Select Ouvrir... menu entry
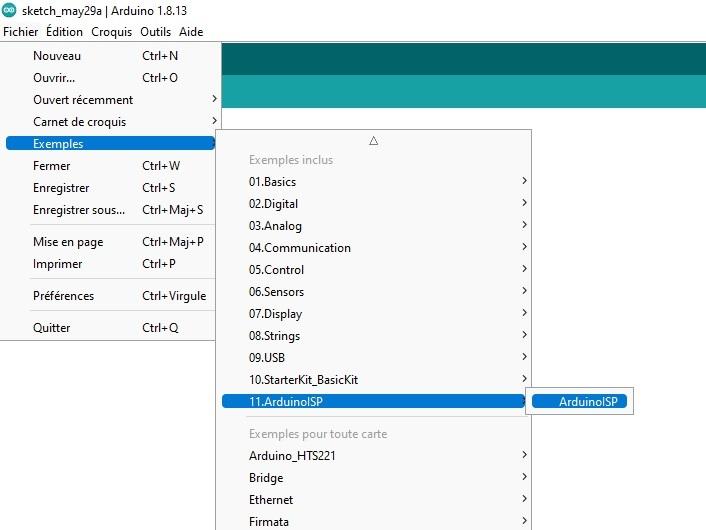The height and width of the screenshot is (530, 706). pyautogui.click(x=110, y=78)
